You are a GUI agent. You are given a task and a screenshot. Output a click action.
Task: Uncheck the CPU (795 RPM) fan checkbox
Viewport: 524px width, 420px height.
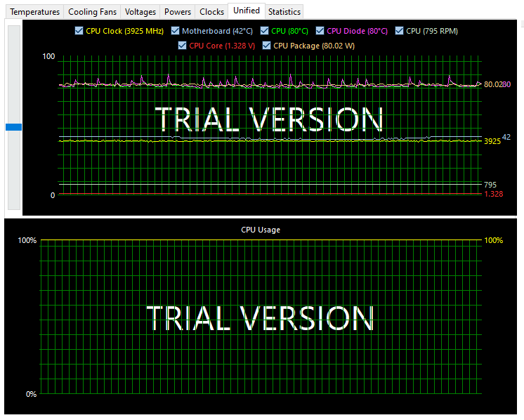click(399, 31)
